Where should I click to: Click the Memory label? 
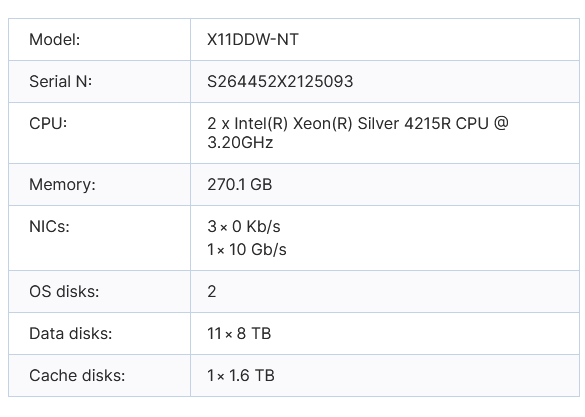[x=62, y=185]
